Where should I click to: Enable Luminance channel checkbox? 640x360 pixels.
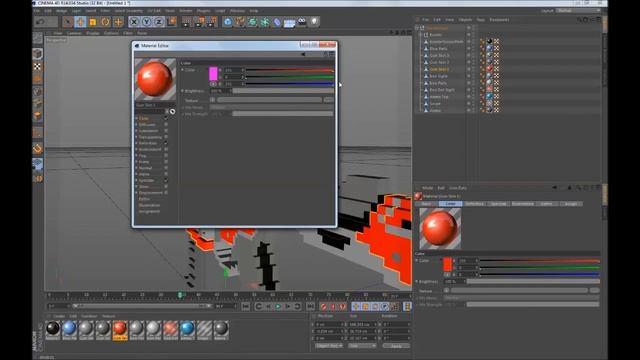[x=166, y=131]
